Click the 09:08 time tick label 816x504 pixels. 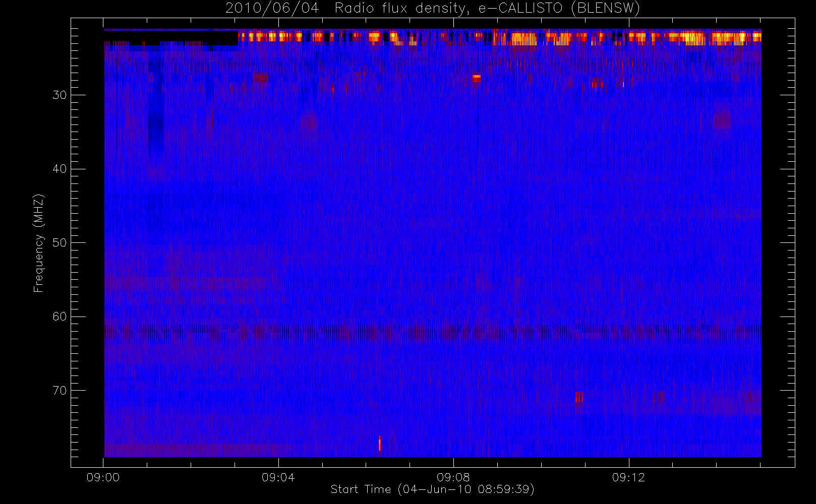tap(453, 477)
